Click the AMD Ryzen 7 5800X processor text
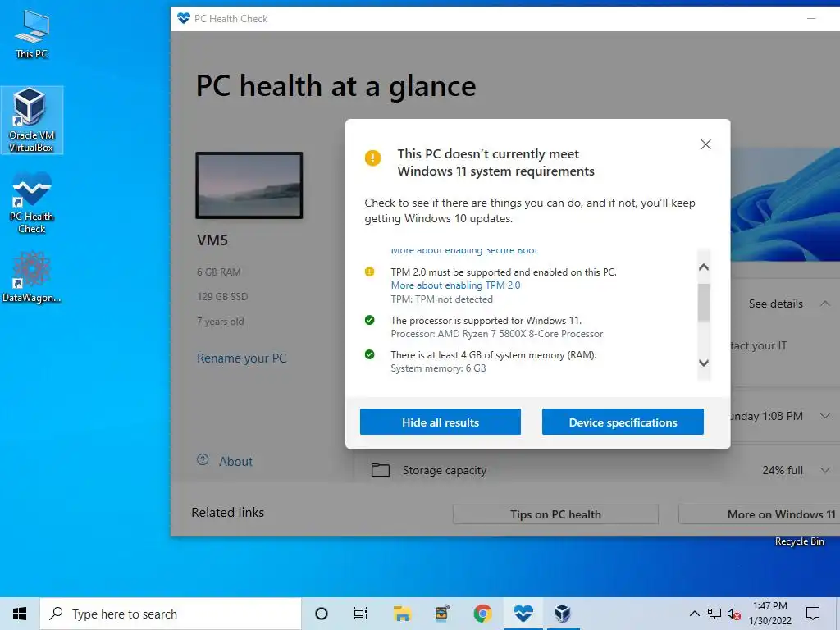This screenshot has width=840, height=630. tap(496, 334)
